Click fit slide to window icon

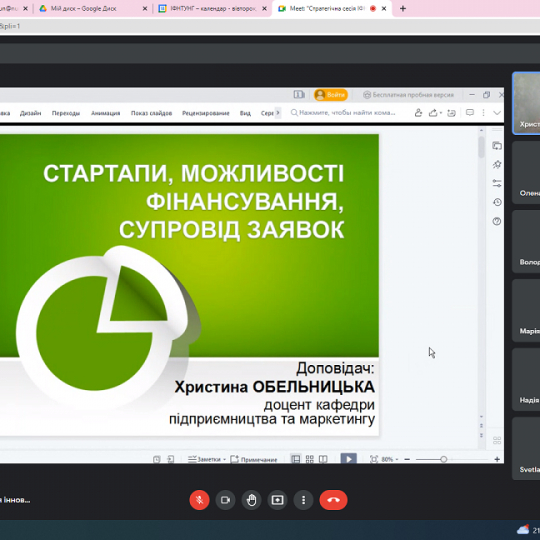pyautogui.click(x=374, y=459)
